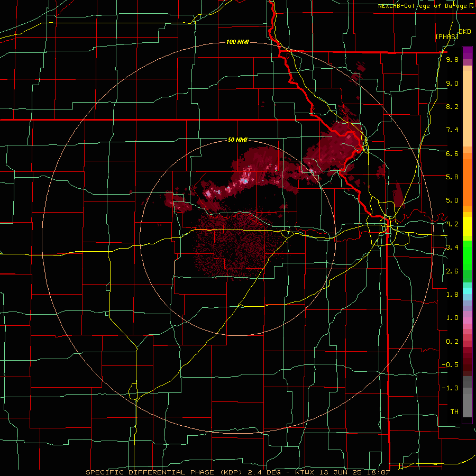Click the -1.3 scale value
Image resolution: width=476 pixels, height=476 pixels.
(x=450, y=388)
